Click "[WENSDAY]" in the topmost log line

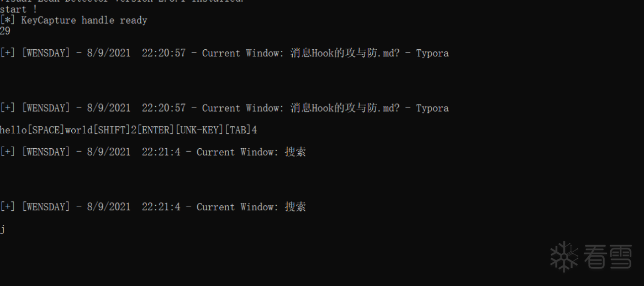click(x=46, y=53)
